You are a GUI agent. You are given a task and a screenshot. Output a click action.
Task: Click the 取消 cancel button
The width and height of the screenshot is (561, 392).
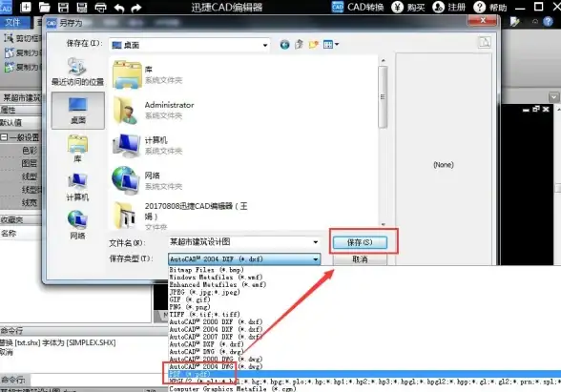pyautogui.click(x=360, y=259)
